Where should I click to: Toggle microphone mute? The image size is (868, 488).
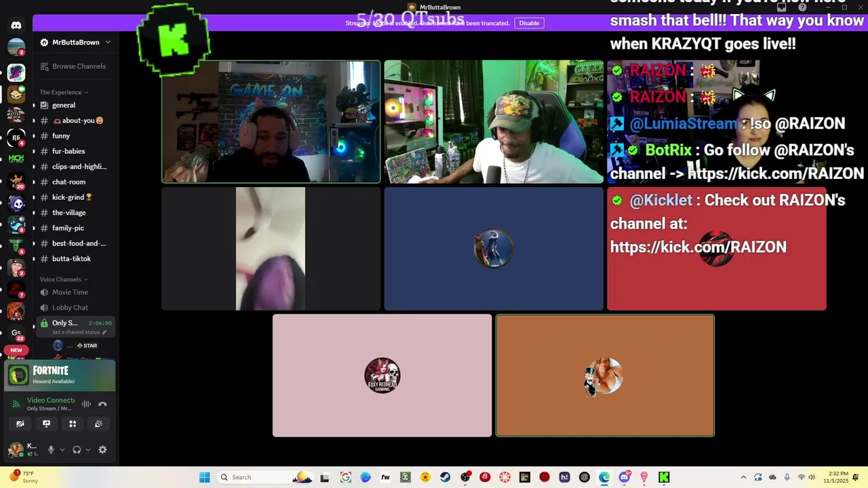(x=51, y=449)
